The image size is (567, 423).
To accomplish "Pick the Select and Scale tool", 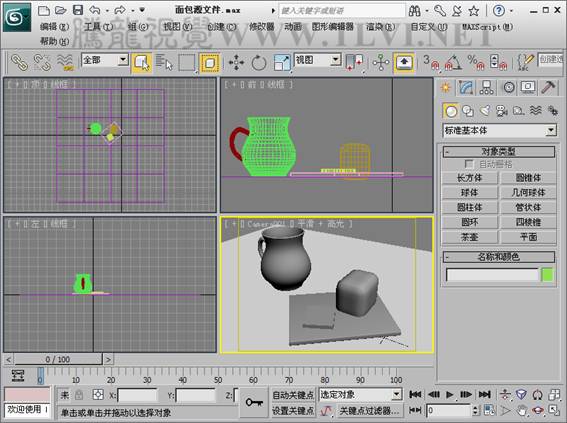I will coord(282,63).
